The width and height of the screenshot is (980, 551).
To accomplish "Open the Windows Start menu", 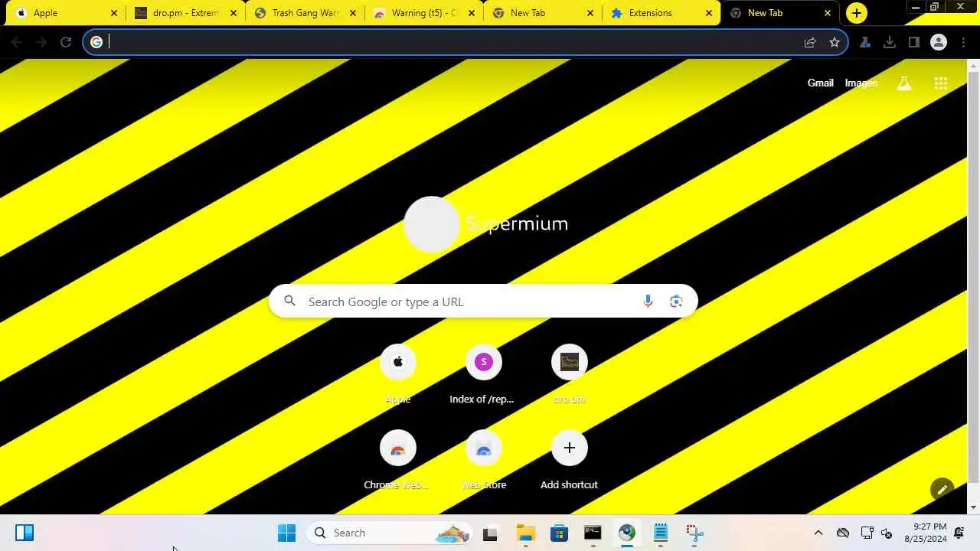I will [x=286, y=533].
